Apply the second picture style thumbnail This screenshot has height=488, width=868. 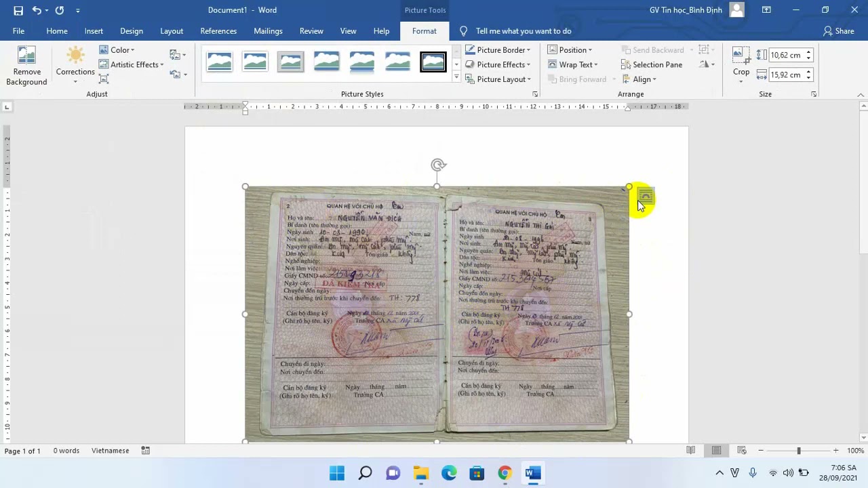pos(255,62)
